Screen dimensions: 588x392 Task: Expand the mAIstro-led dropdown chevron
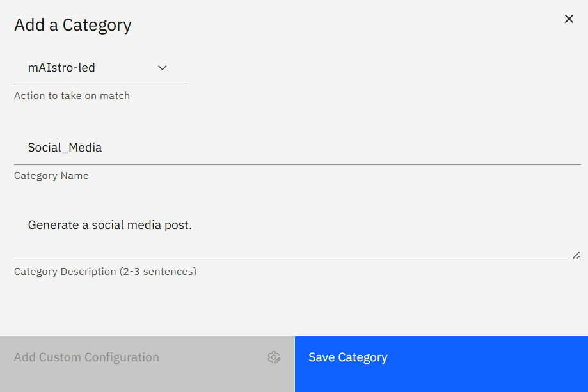(162, 68)
